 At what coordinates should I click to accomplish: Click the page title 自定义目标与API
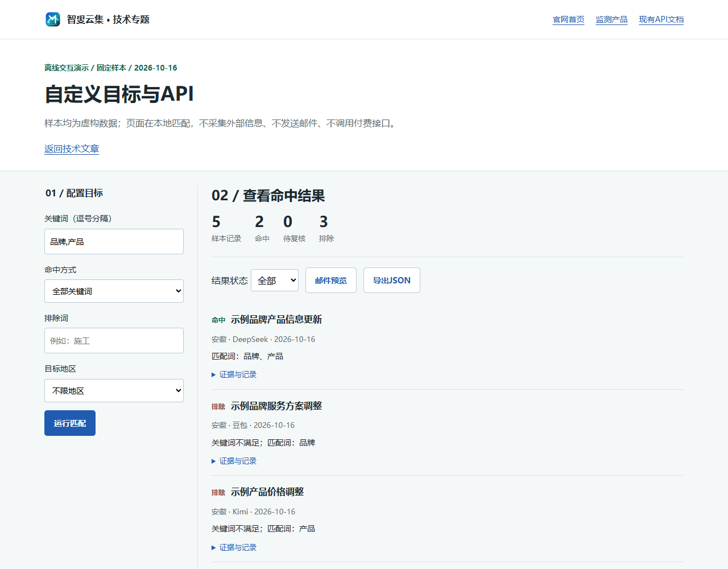point(119,94)
